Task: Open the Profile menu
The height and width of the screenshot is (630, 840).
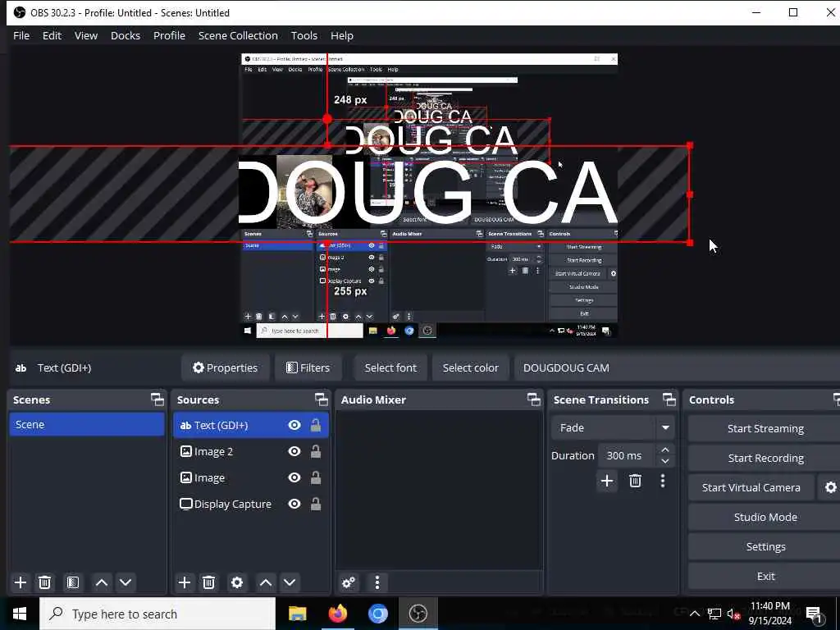Action: pyautogui.click(x=169, y=35)
